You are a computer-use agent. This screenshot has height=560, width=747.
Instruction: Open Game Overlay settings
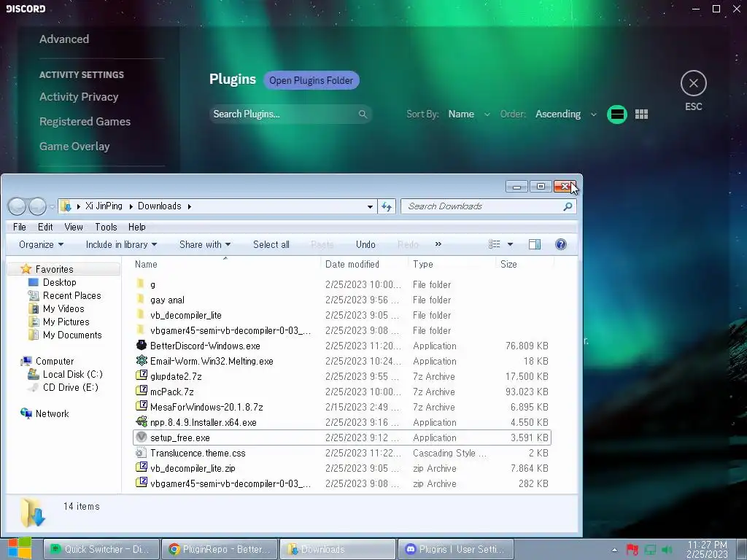tap(74, 146)
